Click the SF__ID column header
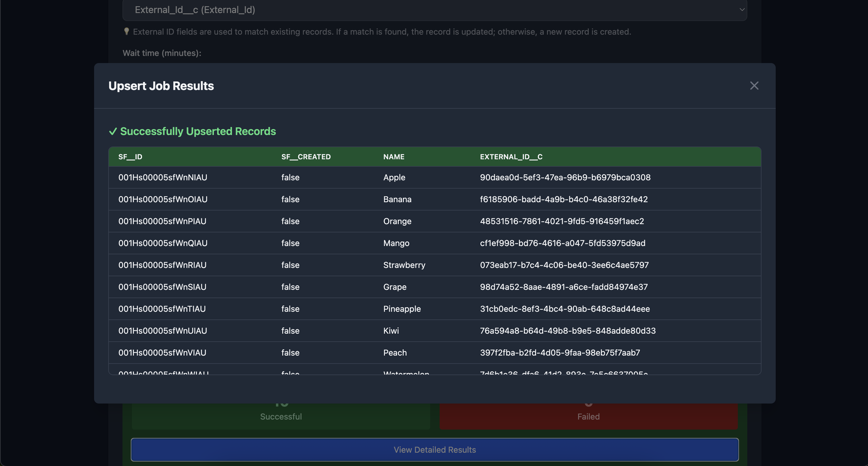 pyautogui.click(x=130, y=157)
